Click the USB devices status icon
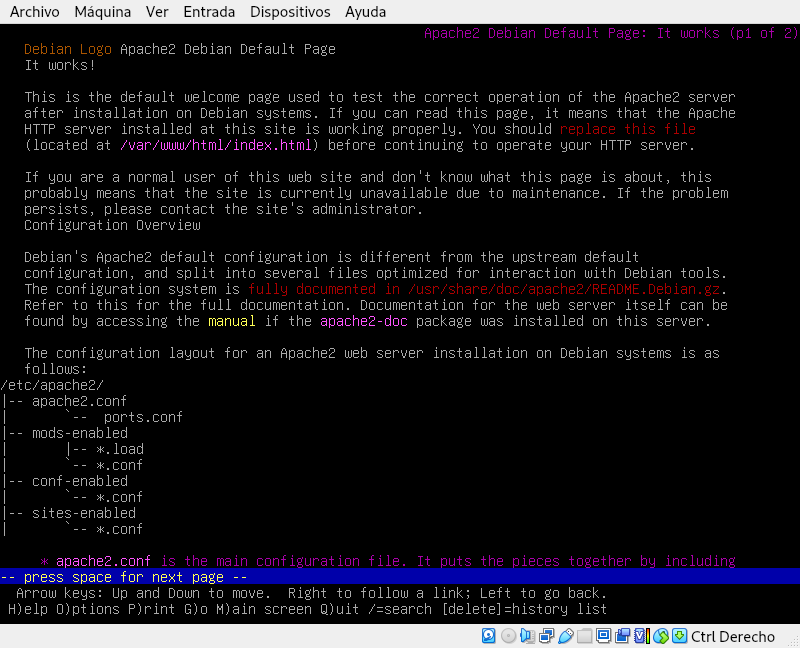The width and height of the screenshot is (800, 648). click(x=566, y=636)
